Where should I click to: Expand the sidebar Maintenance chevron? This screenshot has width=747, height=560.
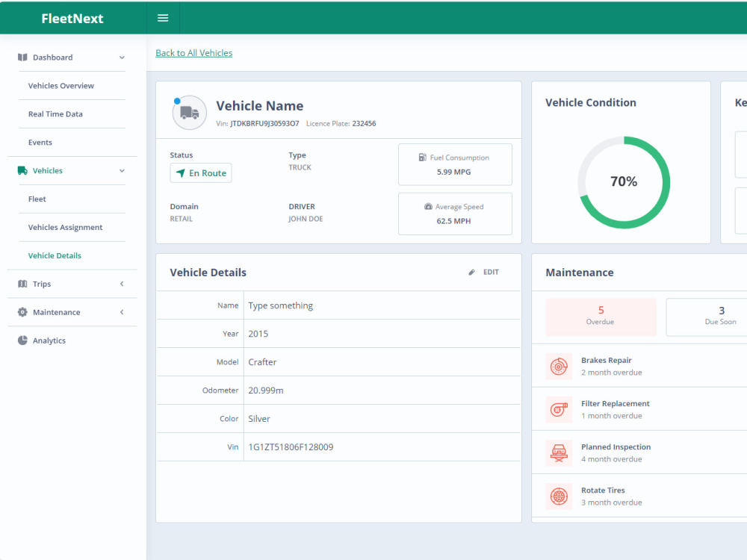click(x=122, y=312)
